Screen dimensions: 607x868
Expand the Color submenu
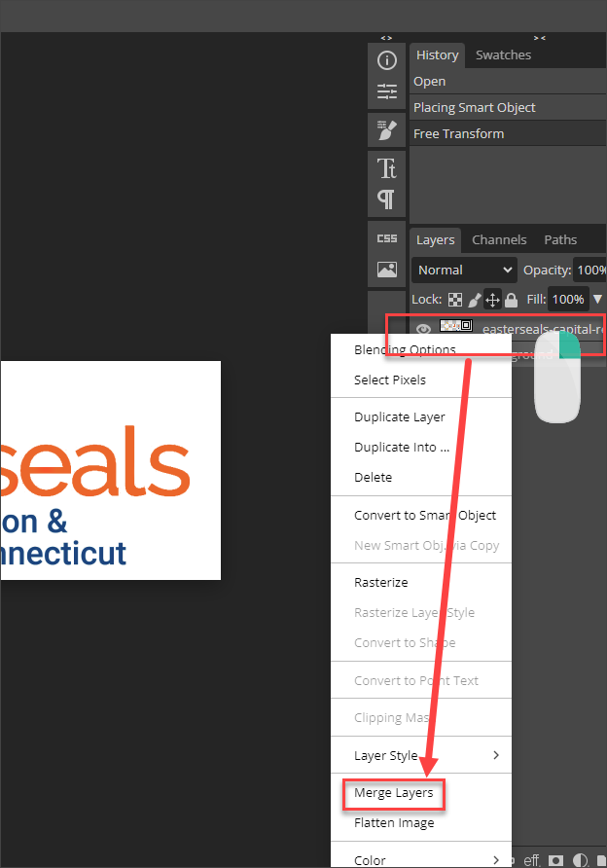421,859
